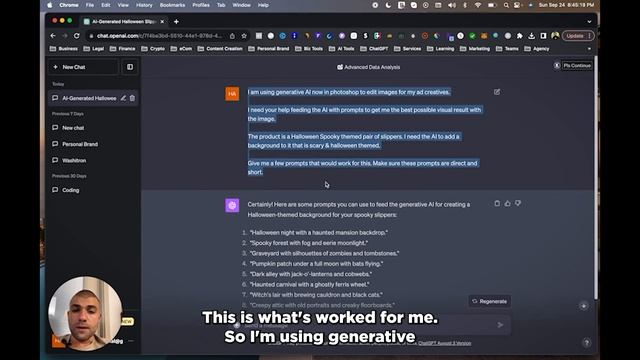Screen dimensions: 640x360
Task: Open a new browser tab with plus
Action: click(x=176, y=22)
